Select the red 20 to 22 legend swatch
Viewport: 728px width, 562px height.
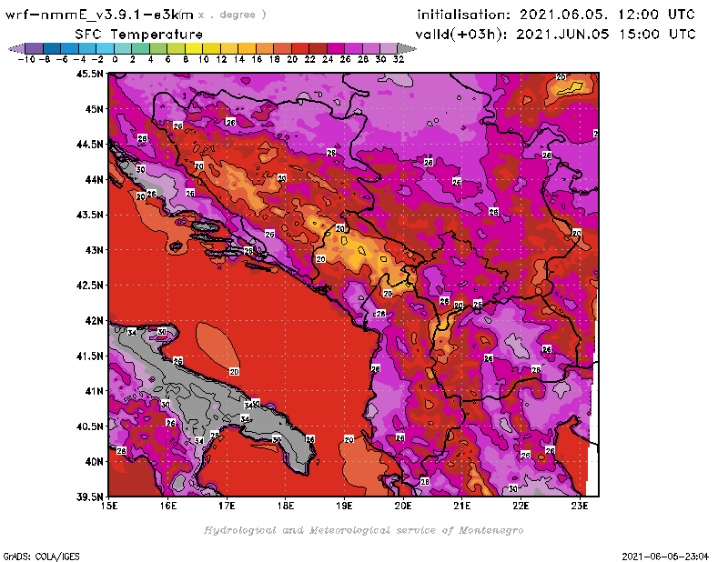tap(300, 48)
